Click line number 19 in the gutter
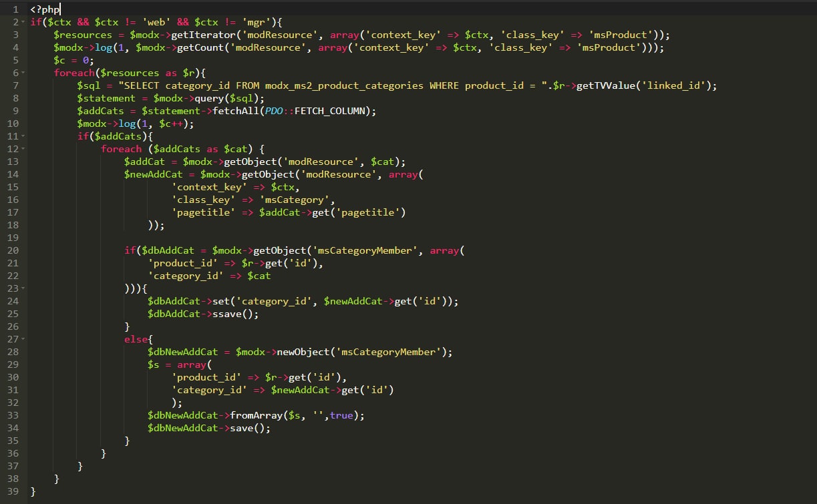Screen dimensions: 817x504 [13, 238]
